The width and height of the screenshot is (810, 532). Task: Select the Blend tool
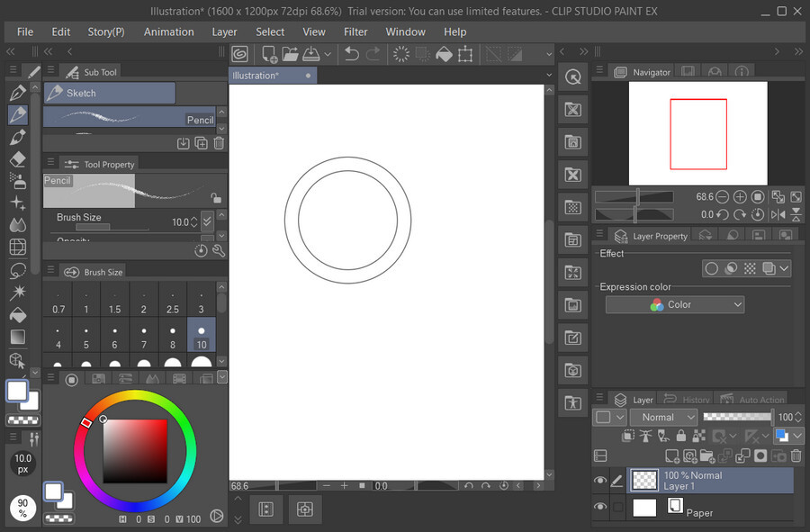18,225
